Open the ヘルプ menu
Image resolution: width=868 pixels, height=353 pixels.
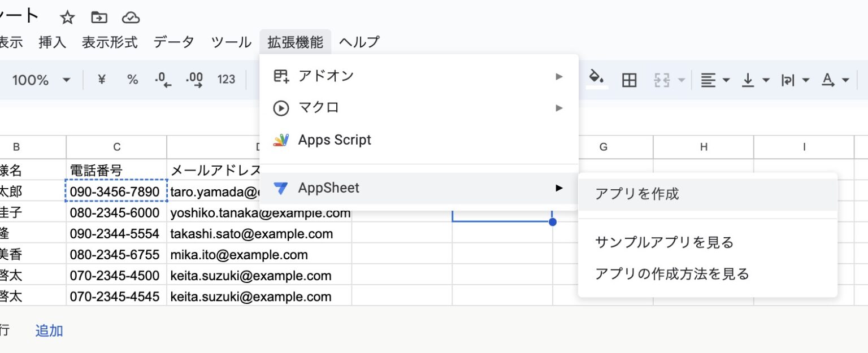point(358,41)
